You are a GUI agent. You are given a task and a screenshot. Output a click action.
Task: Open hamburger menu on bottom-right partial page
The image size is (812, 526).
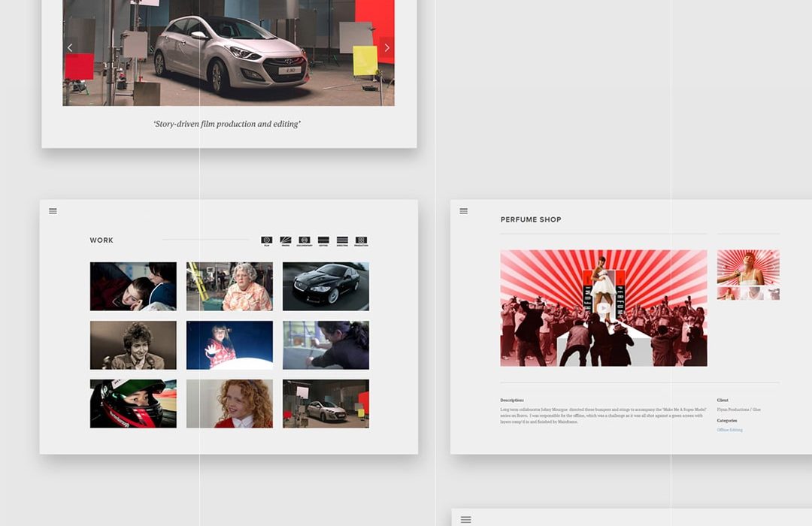(465, 520)
